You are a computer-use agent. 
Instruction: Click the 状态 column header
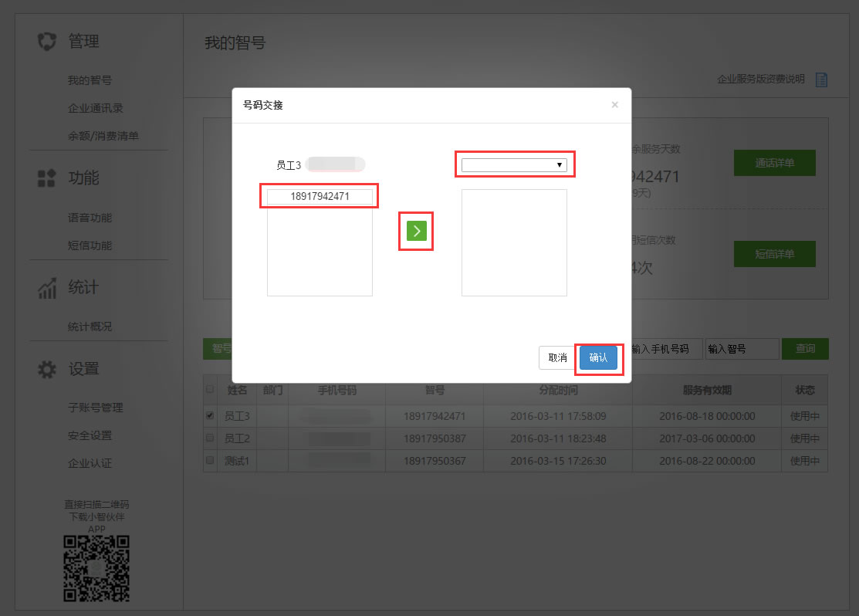coord(805,390)
